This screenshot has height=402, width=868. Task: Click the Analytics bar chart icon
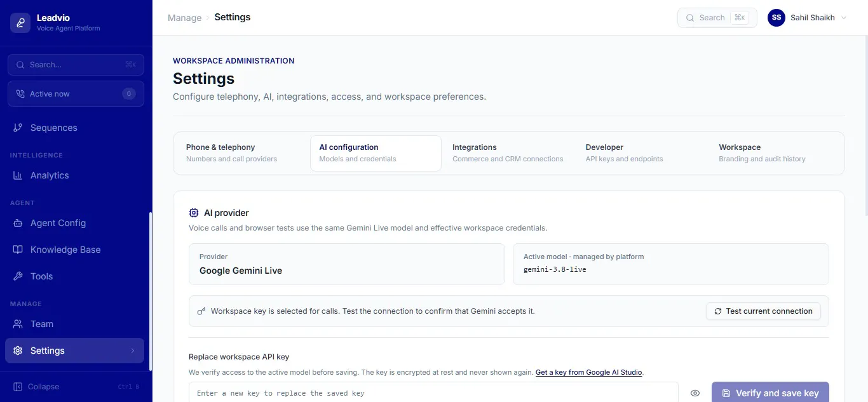pyautogui.click(x=18, y=175)
